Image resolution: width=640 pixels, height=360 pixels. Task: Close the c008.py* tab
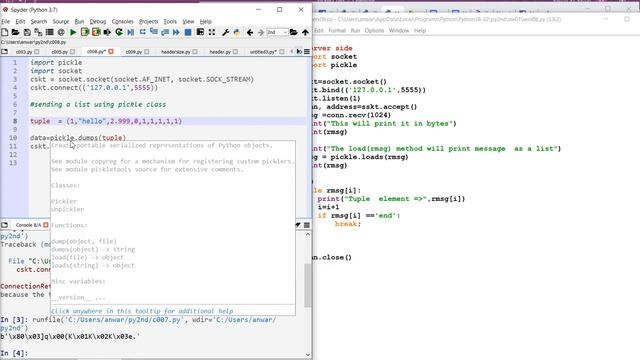111,51
